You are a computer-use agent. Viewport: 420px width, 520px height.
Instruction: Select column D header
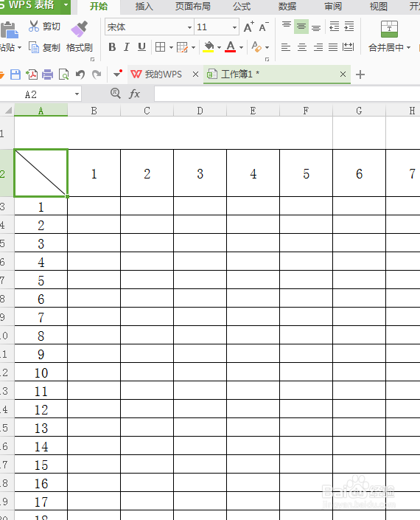(x=200, y=111)
